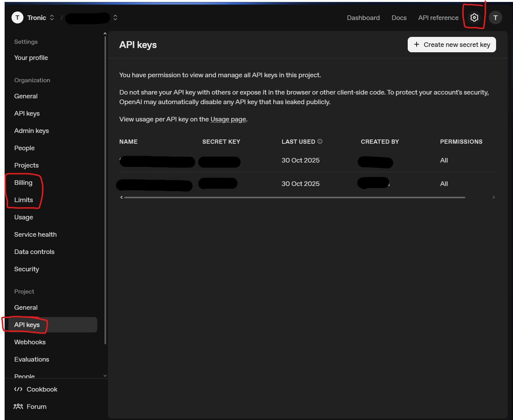Expand the redacted project switcher dropdown
The image size is (513, 420).
[115, 18]
